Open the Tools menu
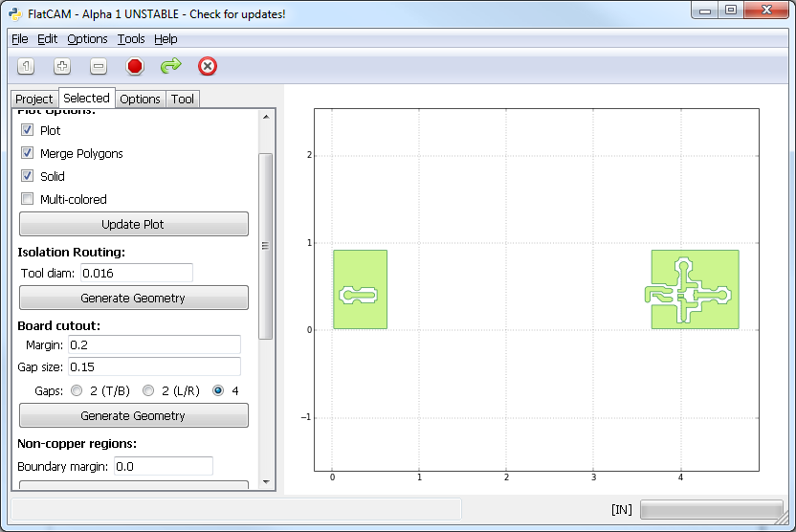796x532 pixels. [x=131, y=38]
